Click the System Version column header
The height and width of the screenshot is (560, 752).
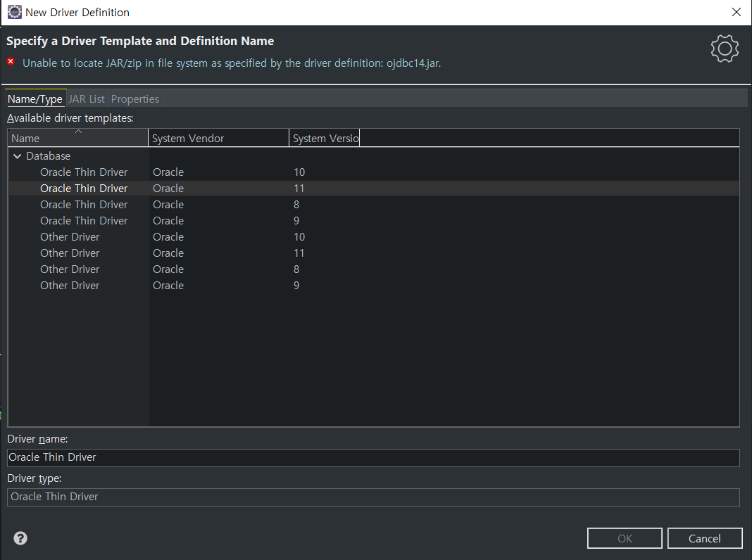click(324, 138)
